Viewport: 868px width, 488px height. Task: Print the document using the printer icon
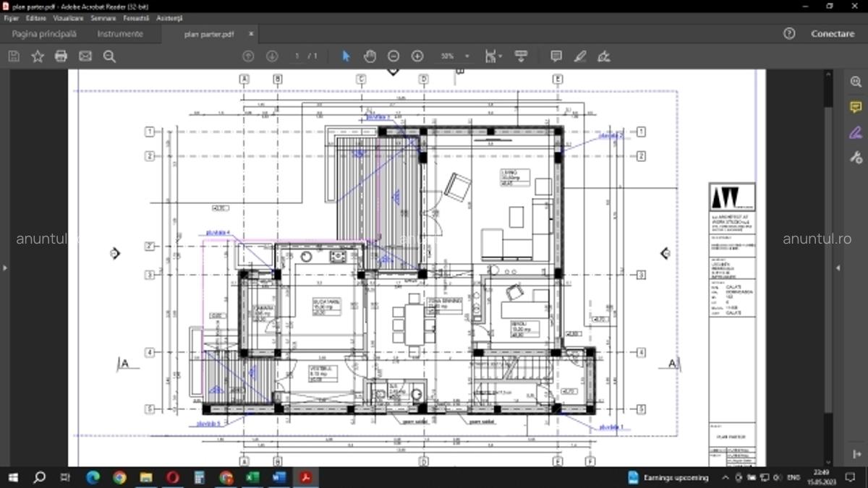click(61, 56)
